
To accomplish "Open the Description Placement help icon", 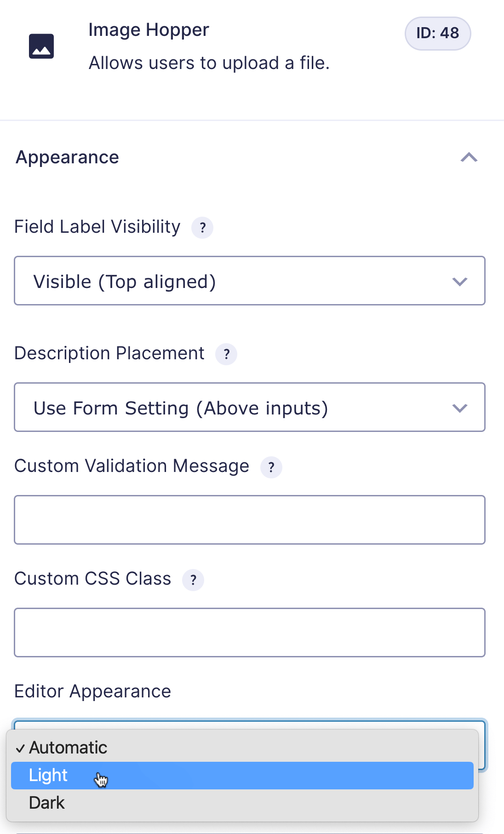I will point(226,354).
